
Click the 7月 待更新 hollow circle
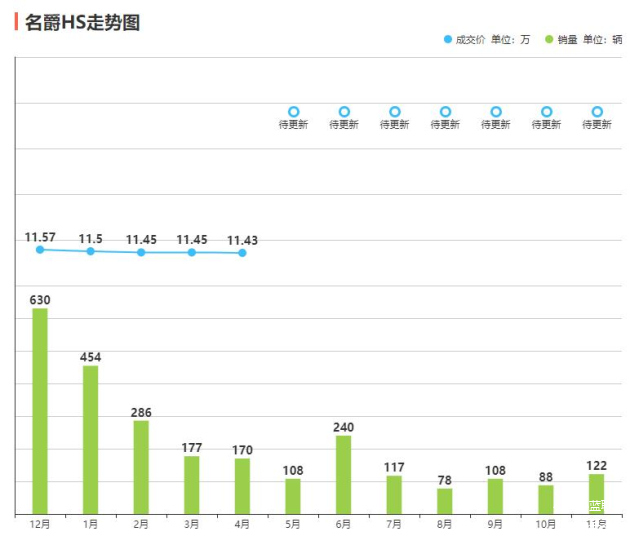tap(395, 111)
